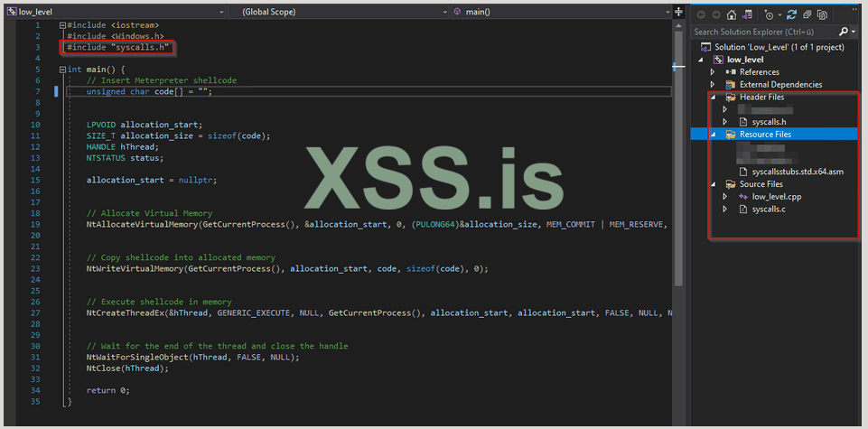The height and width of the screenshot is (429, 868).
Task: Collapse the Source Files folder
Action: pyautogui.click(x=713, y=183)
